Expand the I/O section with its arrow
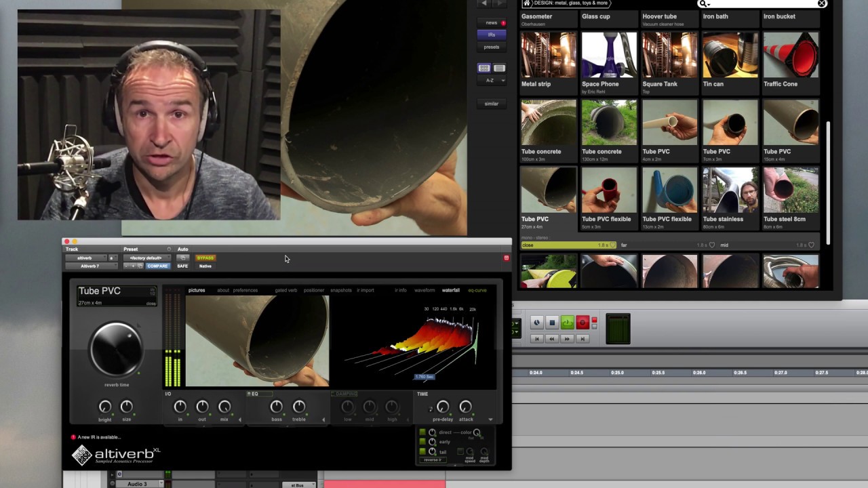Image resolution: width=868 pixels, height=488 pixels. click(x=239, y=420)
